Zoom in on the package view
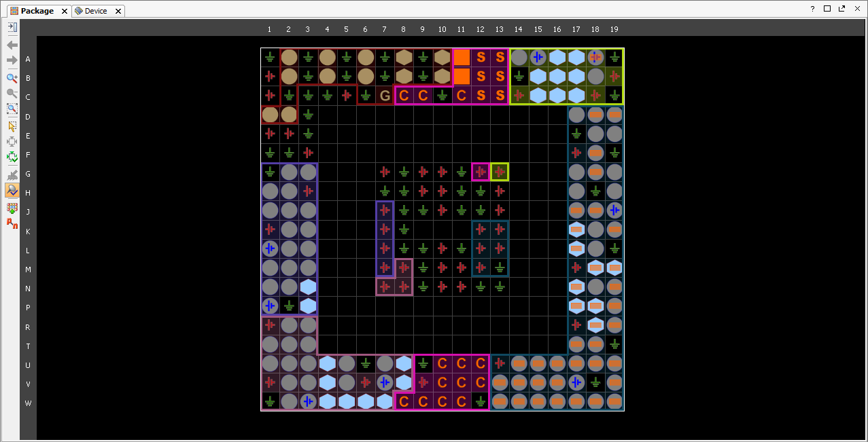 [x=12, y=78]
